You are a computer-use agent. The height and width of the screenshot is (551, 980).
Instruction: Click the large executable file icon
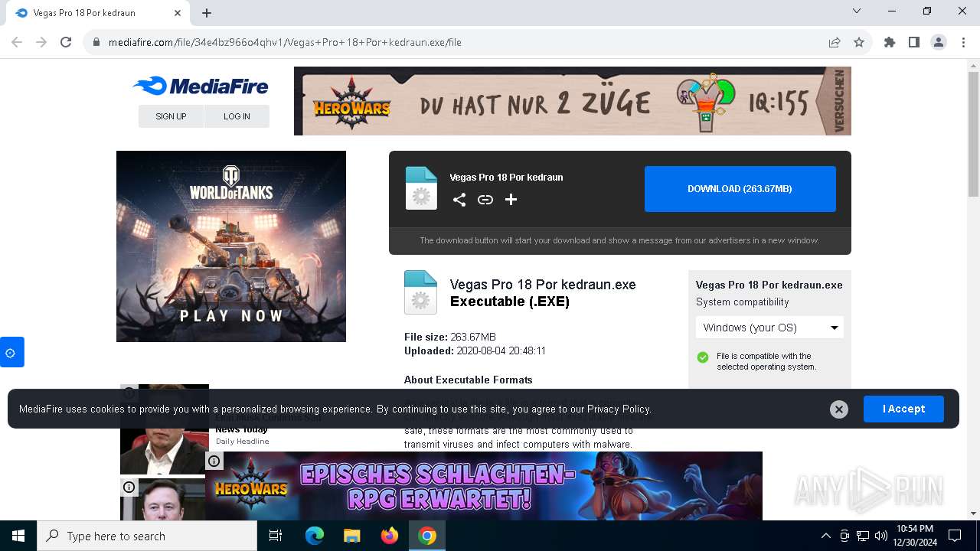[x=420, y=292]
